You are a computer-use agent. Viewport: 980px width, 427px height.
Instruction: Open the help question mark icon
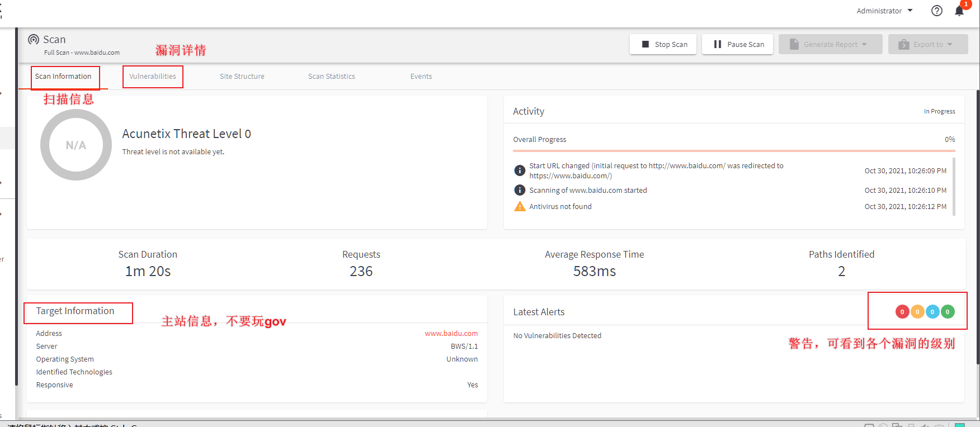pos(937,11)
